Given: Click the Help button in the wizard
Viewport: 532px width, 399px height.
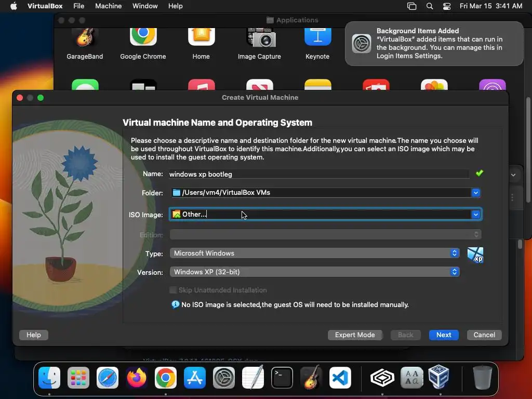Looking at the screenshot, I should click(x=34, y=335).
